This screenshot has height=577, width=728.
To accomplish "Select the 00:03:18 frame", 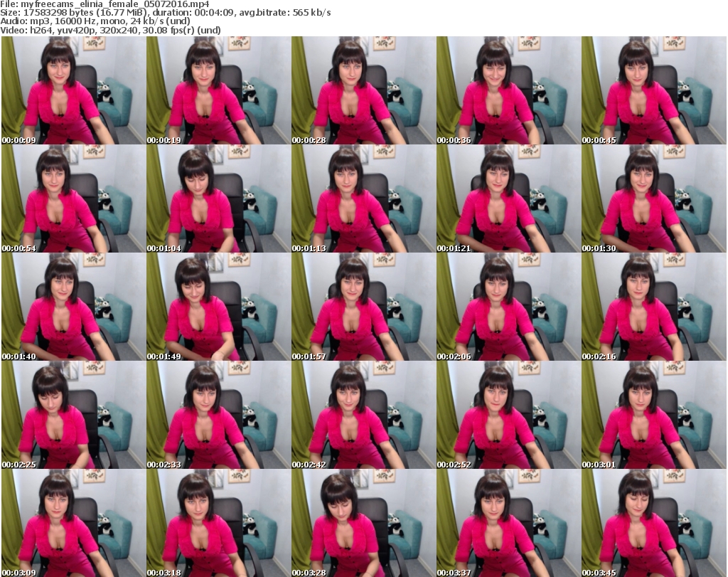I will coord(219,523).
